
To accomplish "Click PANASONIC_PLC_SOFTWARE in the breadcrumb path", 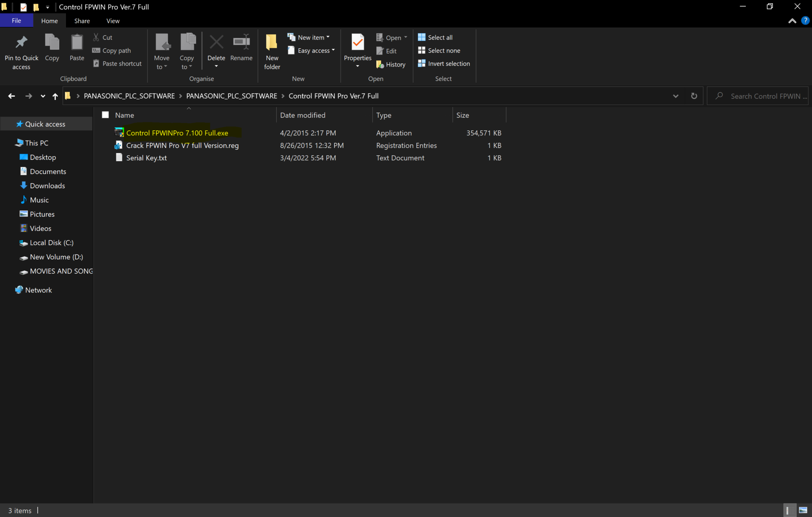I will (129, 96).
